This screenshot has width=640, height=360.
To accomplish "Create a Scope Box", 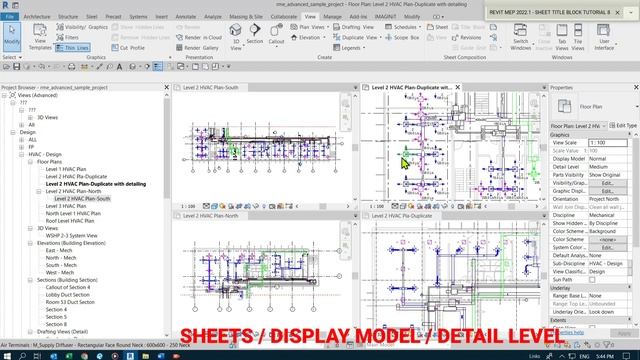I will [x=402, y=37].
